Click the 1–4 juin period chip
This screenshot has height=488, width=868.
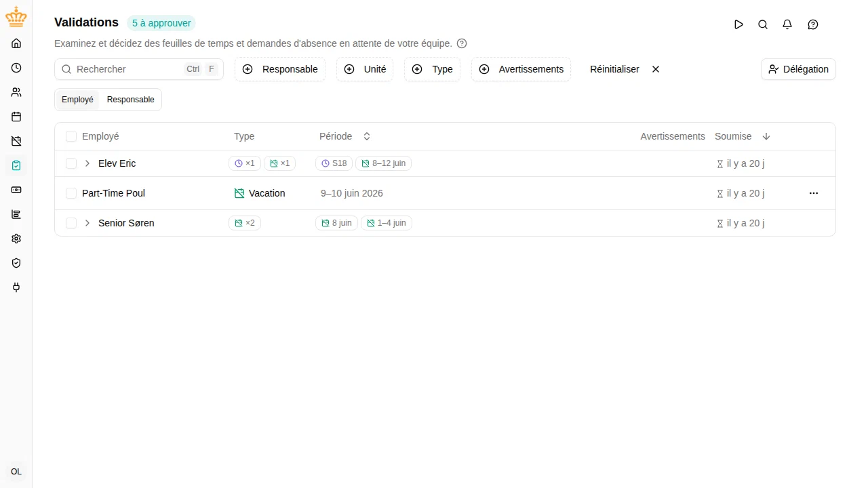click(387, 223)
